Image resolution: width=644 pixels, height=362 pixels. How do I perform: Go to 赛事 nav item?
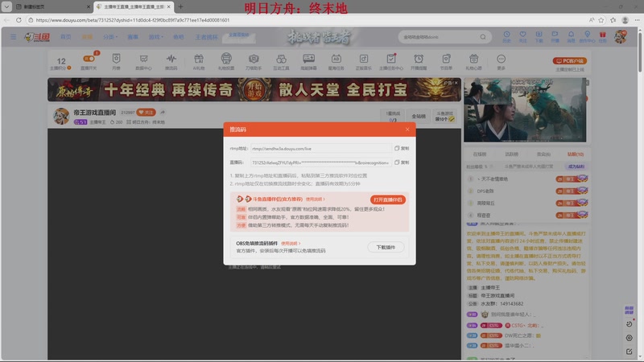(x=133, y=37)
